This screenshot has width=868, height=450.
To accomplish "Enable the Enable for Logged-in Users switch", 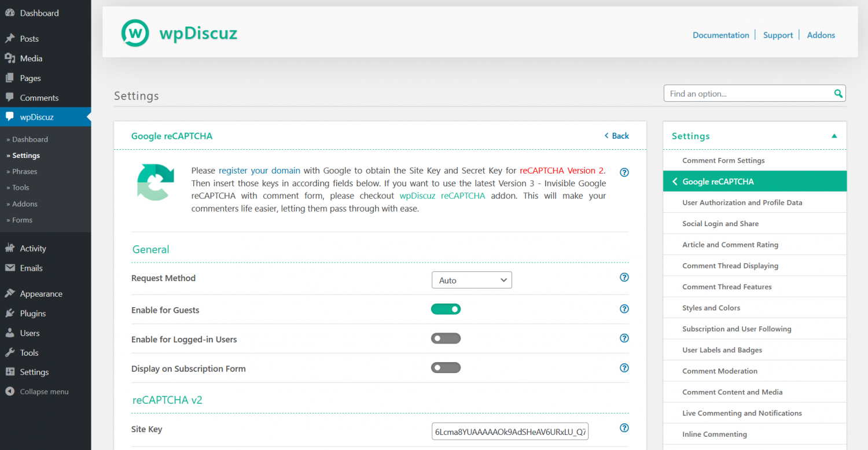I will pyautogui.click(x=446, y=338).
